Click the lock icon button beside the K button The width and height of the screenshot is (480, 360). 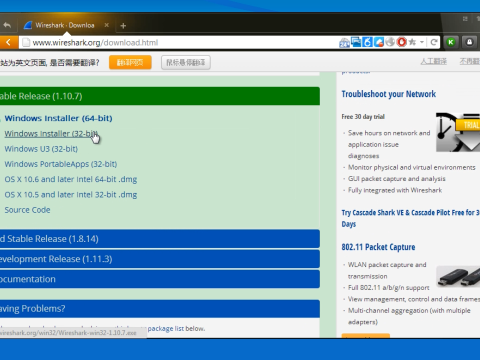click(x=469, y=42)
